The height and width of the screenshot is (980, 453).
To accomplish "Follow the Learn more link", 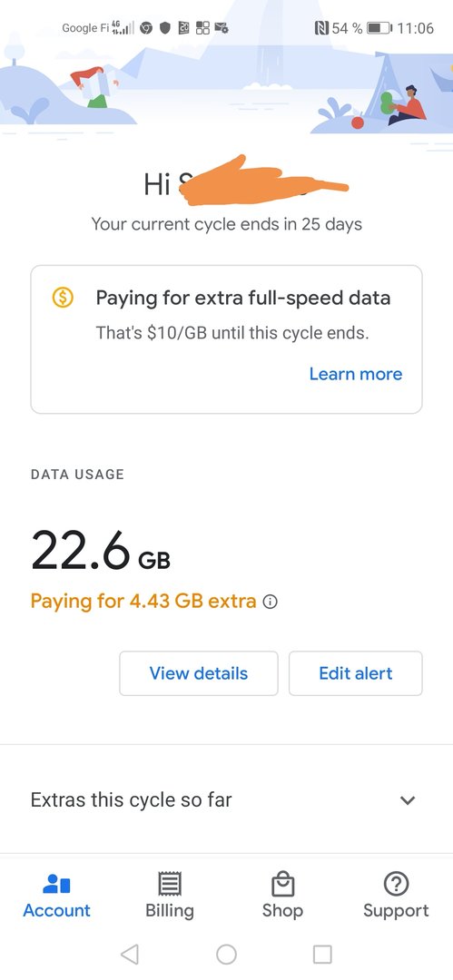I will pos(355,374).
